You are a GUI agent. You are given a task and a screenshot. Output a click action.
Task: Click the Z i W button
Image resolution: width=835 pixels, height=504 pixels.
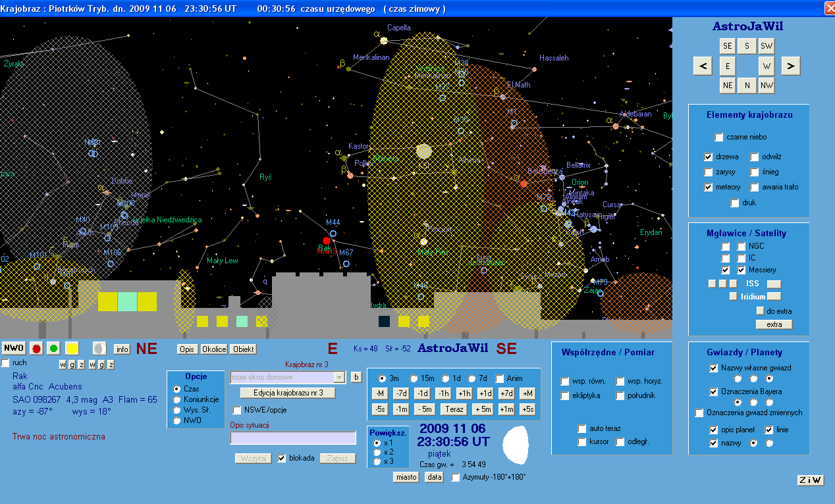point(811,480)
